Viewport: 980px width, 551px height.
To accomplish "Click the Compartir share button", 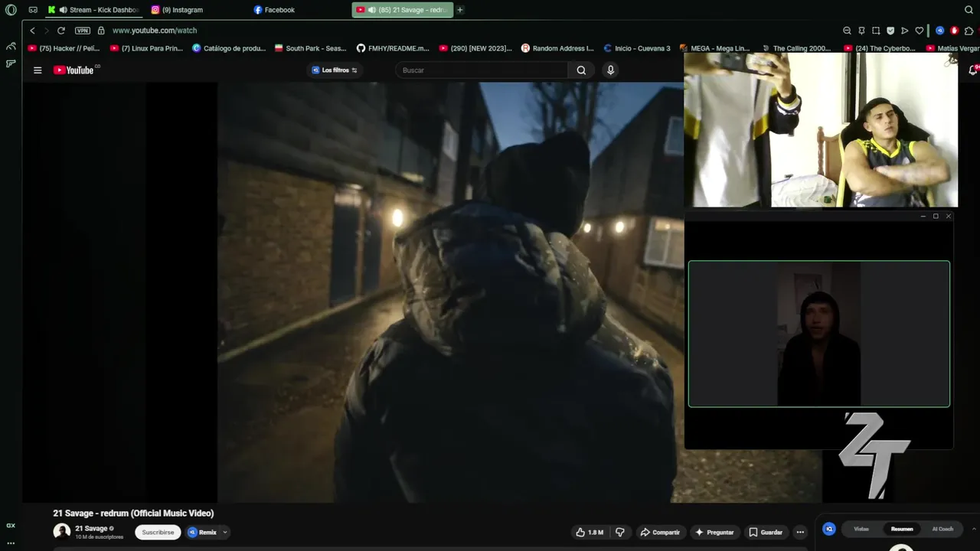I will pyautogui.click(x=660, y=533).
